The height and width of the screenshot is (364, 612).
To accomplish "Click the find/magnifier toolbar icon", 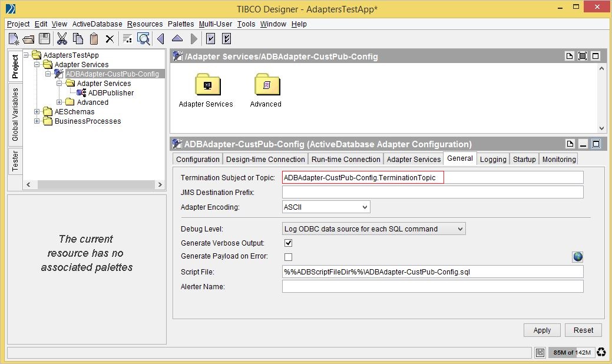I will point(144,39).
